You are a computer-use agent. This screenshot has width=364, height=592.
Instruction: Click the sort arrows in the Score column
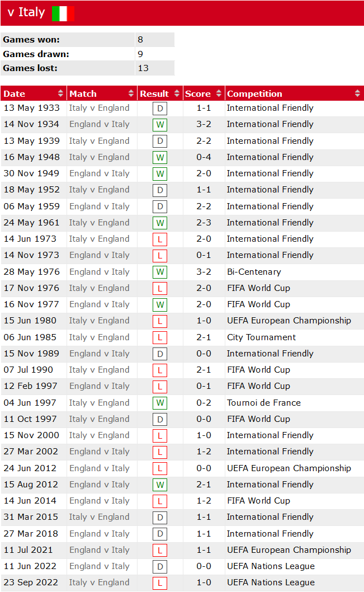[x=219, y=93]
